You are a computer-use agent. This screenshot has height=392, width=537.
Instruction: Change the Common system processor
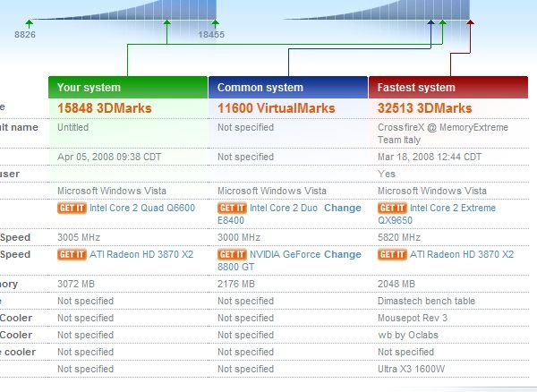click(x=343, y=208)
